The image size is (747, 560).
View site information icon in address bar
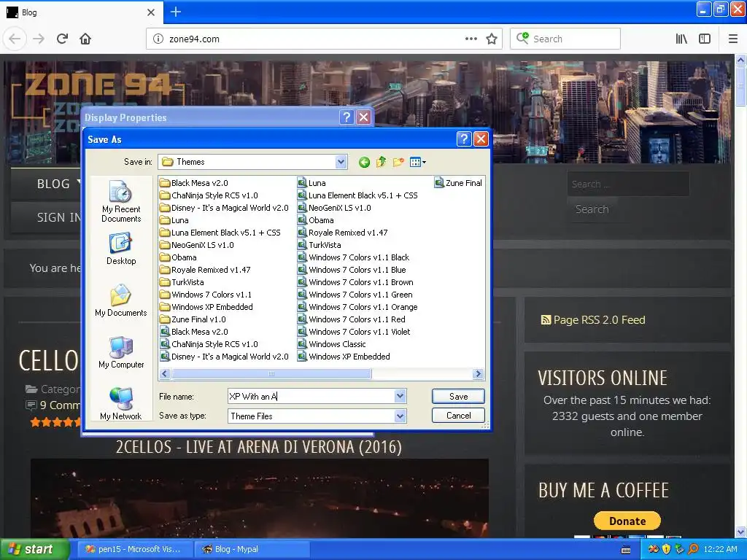[158, 39]
